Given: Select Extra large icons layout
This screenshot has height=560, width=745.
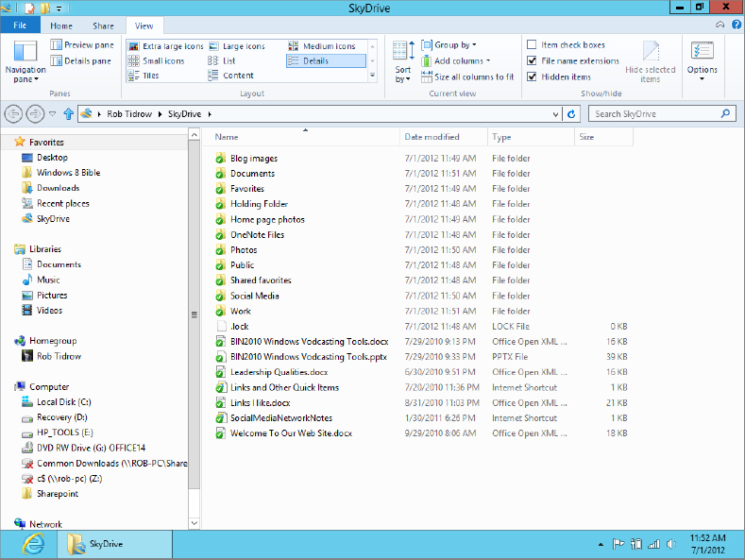Looking at the screenshot, I should point(166,46).
